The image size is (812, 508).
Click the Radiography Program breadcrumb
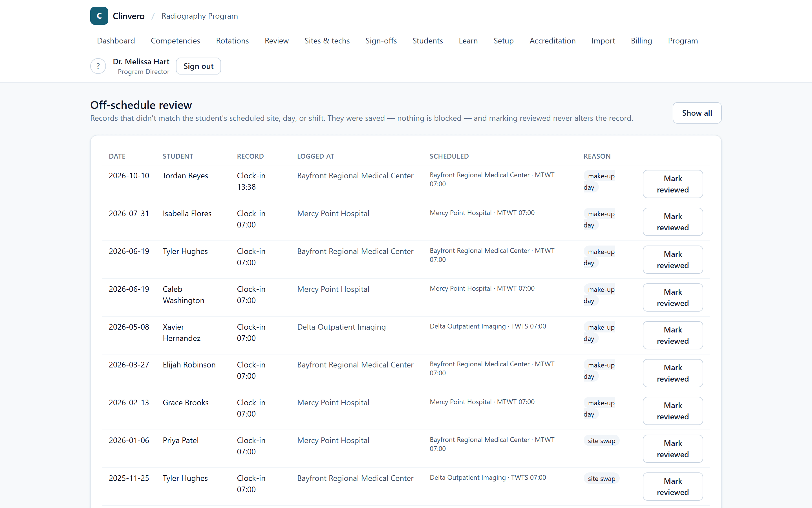200,16
